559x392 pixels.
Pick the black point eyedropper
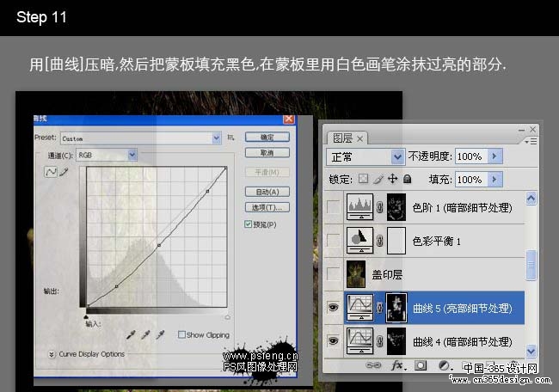tap(131, 334)
